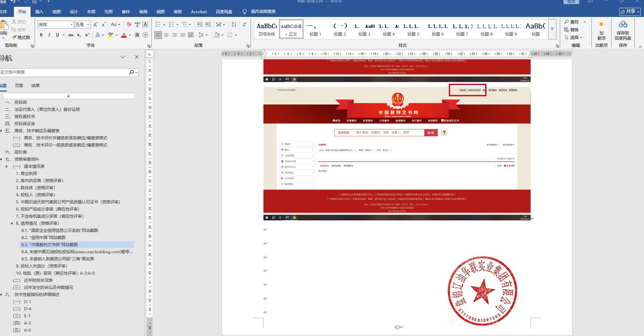Open the phonetic guide (wén) tool
Image resolution: width=644 pixels, height=336 pixels.
(137, 24)
